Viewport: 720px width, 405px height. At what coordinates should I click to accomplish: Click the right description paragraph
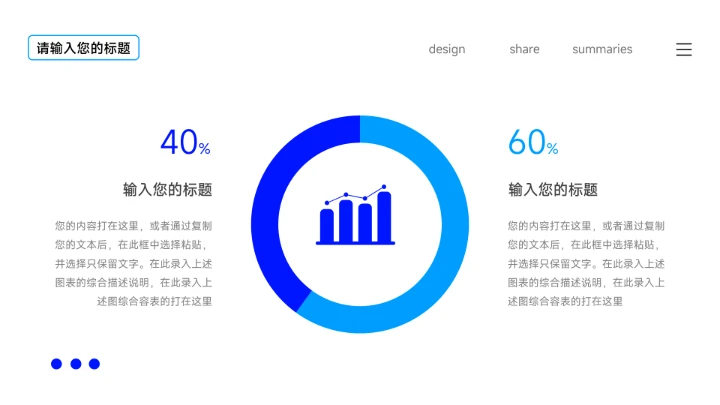(585, 263)
